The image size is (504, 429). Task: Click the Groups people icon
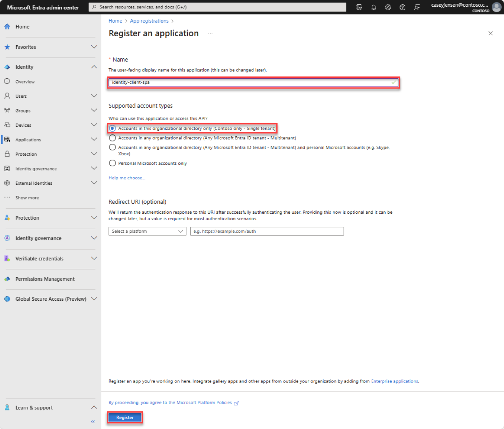tap(7, 110)
